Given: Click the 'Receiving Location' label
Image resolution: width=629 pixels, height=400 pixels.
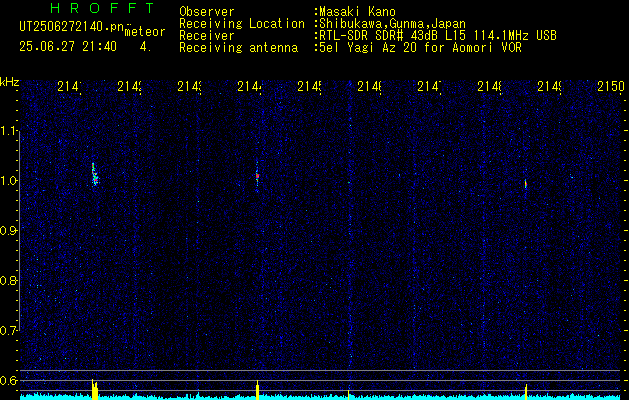Looking at the screenshot, I should 242,24.
